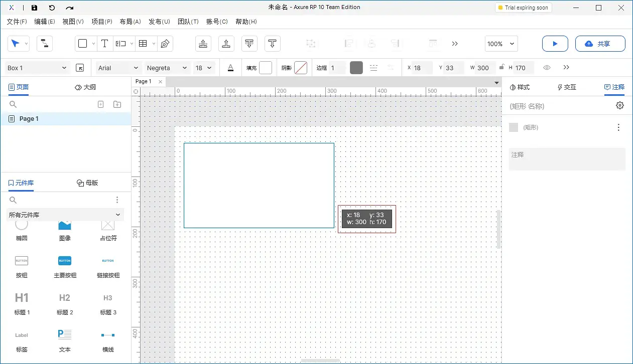Open the 项目 menu
Viewport: 633px width, 364px height.
[x=101, y=22]
